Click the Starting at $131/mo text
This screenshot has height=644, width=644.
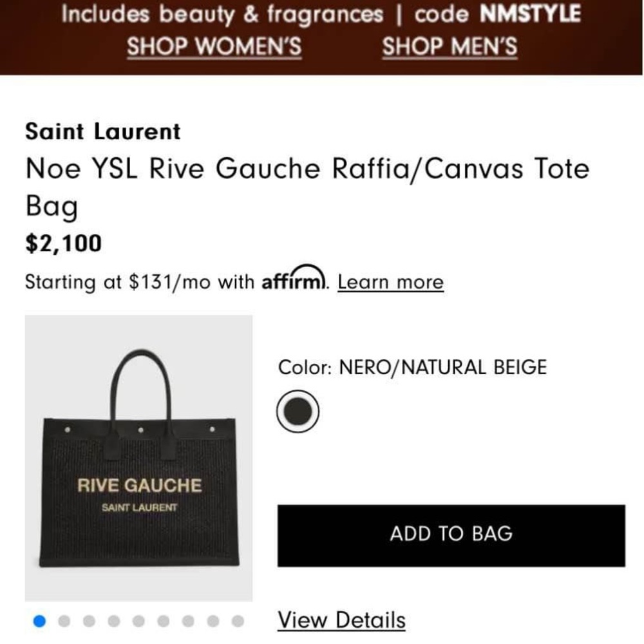pos(140,282)
